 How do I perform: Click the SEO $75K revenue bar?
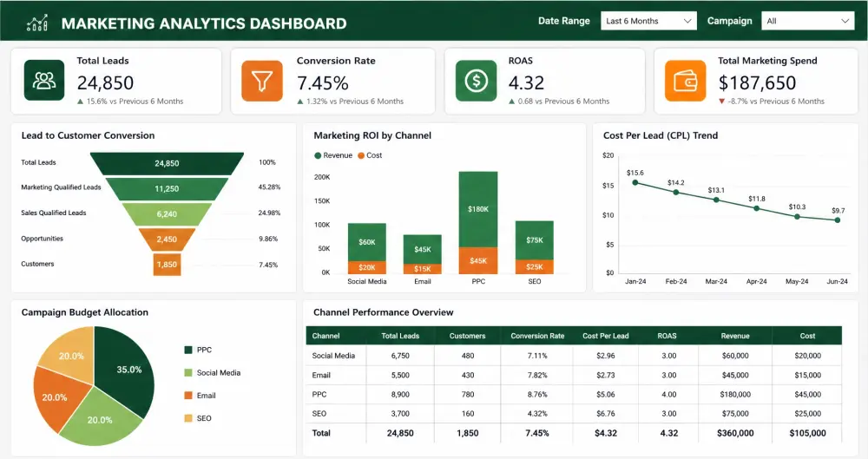click(x=534, y=240)
